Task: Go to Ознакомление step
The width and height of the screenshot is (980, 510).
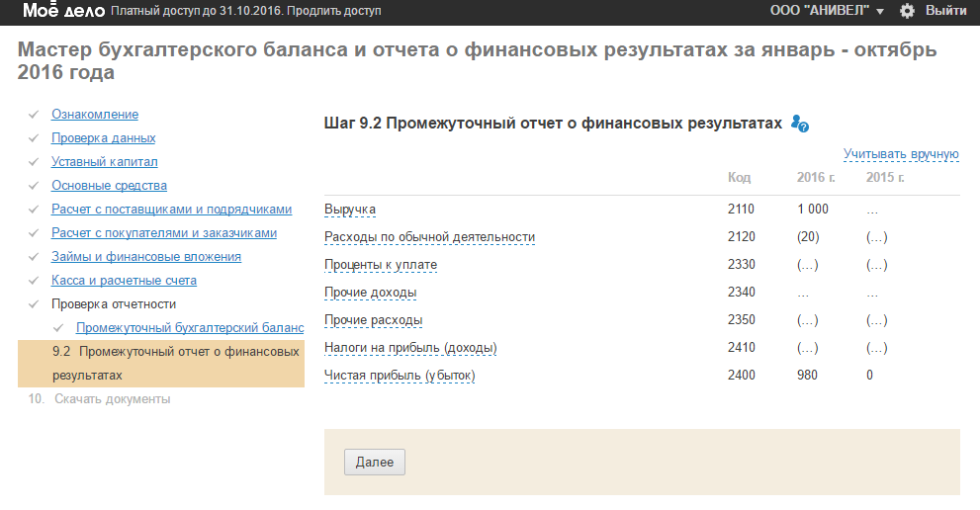Action: point(95,115)
